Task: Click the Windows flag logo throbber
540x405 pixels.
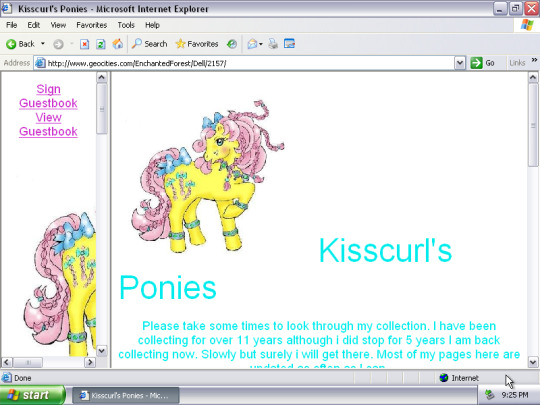Action: 527,25
